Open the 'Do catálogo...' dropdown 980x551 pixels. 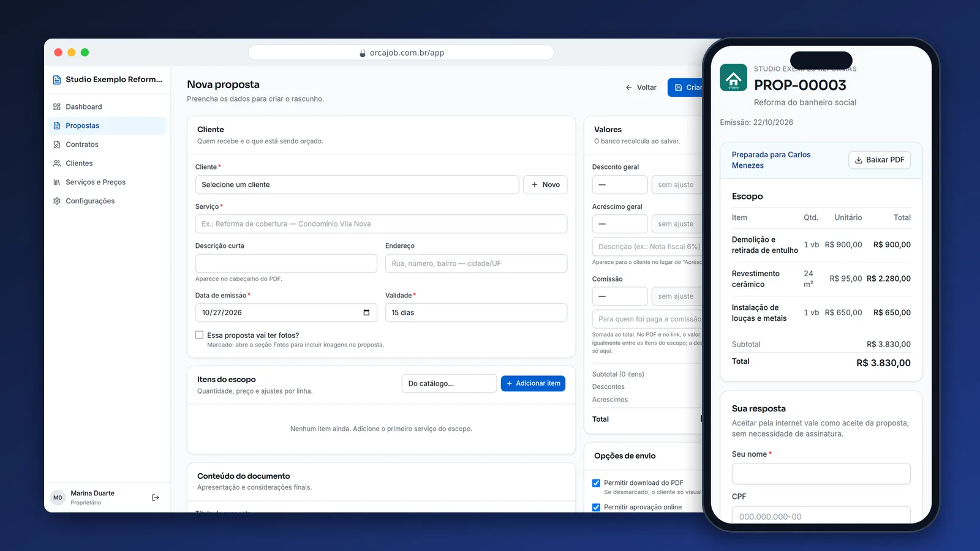pyautogui.click(x=449, y=383)
